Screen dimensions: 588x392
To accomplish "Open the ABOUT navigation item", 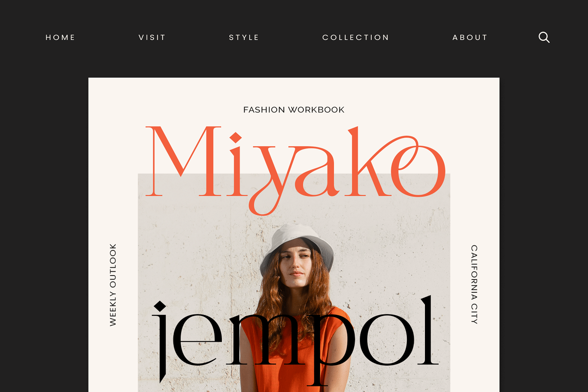I will click(470, 37).
